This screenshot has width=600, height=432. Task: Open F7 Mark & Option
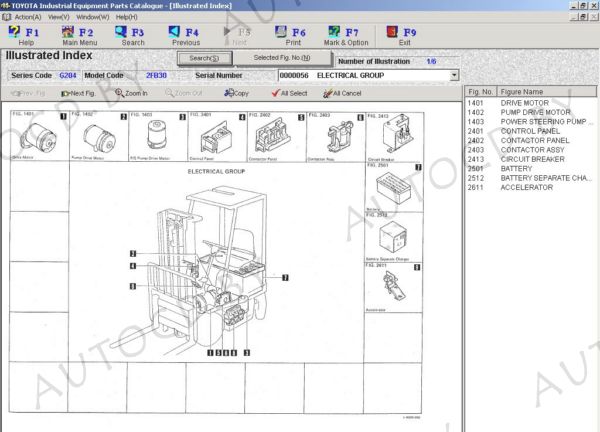pyautogui.click(x=346, y=36)
